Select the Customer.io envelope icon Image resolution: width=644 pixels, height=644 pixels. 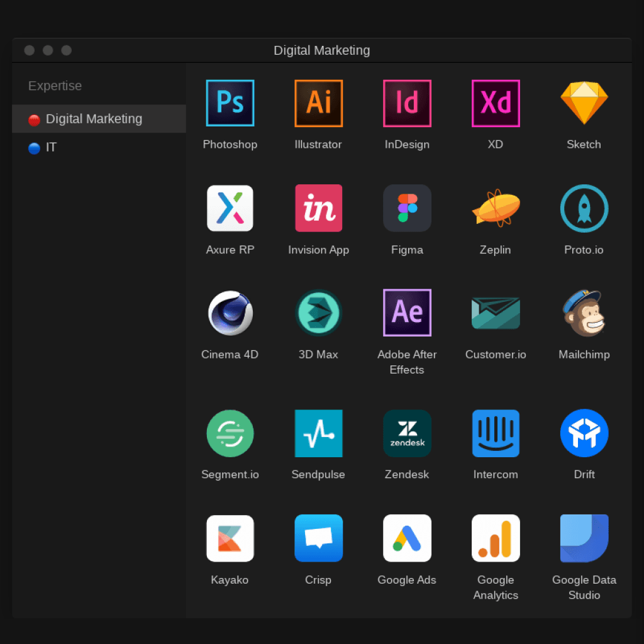click(x=496, y=313)
